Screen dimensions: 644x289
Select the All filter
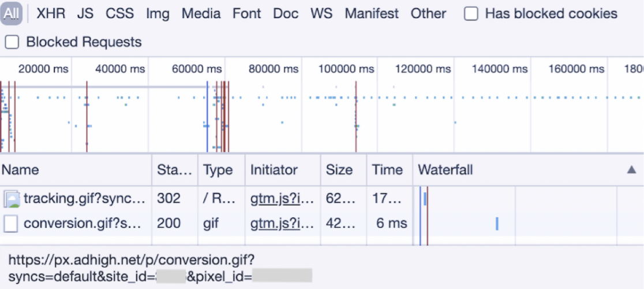pyautogui.click(x=12, y=14)
